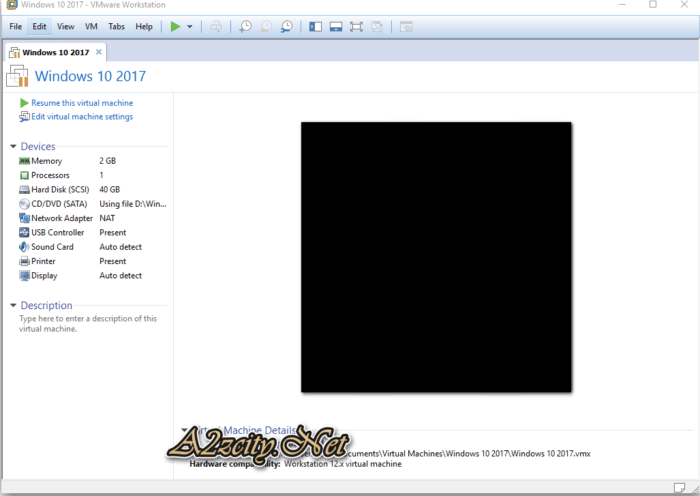Image resolution: width=700 pixels, height=496 pixels.
Task: Toggle the thumbnail bar icon
Action: [336, 27]
